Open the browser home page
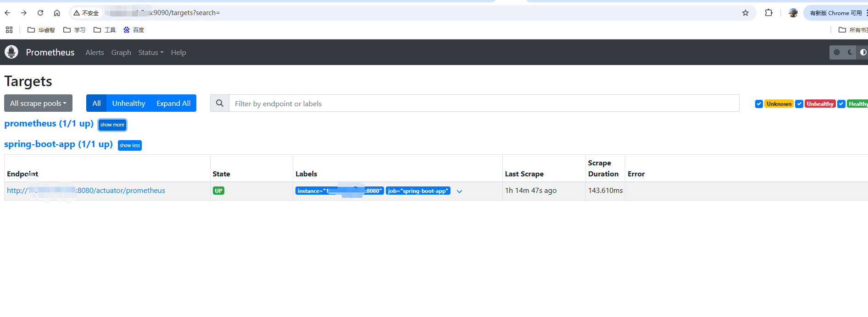Image resolution: width=868 pixels, height=317 pixels. pos(57,13)
